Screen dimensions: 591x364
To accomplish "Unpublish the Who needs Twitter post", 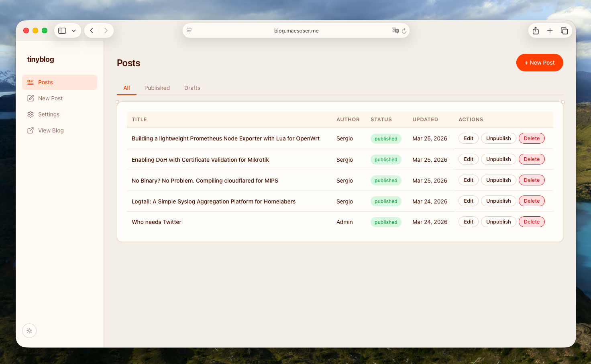I will [499, 222].
